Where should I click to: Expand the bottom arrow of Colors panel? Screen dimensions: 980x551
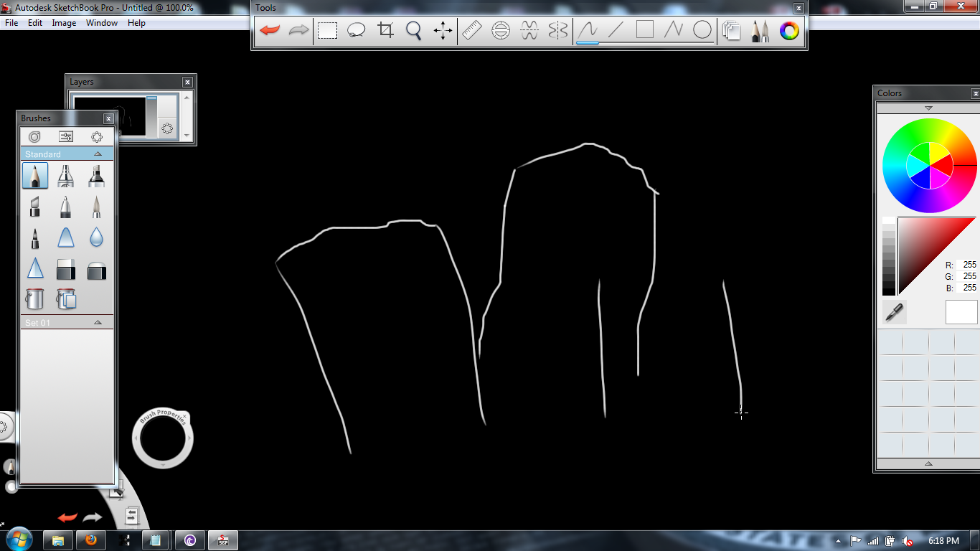point(928,464)
